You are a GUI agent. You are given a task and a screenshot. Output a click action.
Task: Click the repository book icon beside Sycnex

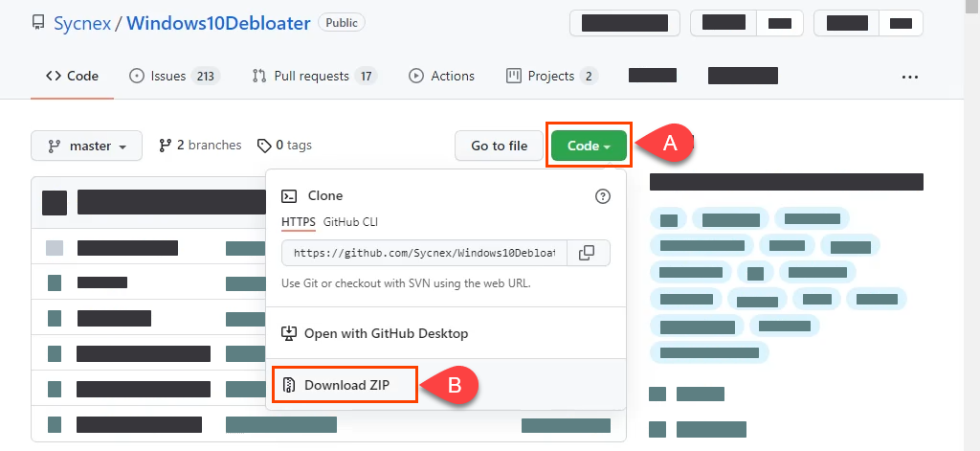(x=38, y=24)
